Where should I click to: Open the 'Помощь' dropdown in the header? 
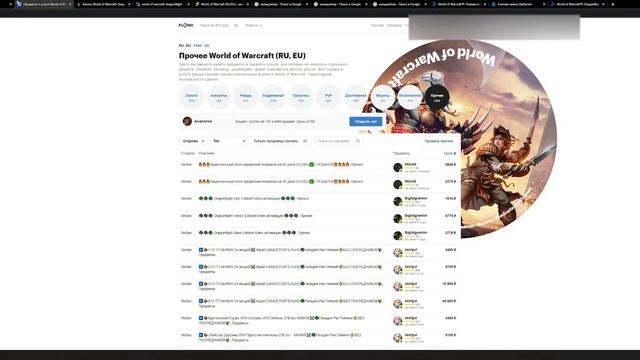pos(253,26)
